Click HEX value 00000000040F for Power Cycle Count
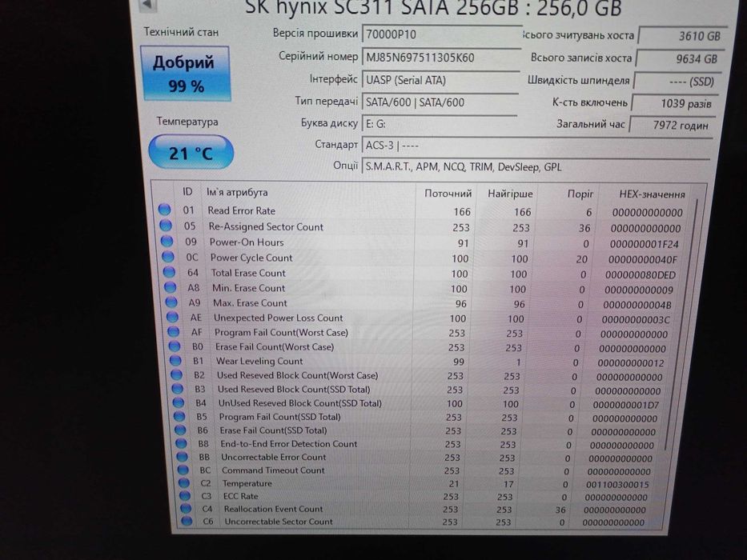The width and height of the screenshot is (747, 560). tap(642, 260)
